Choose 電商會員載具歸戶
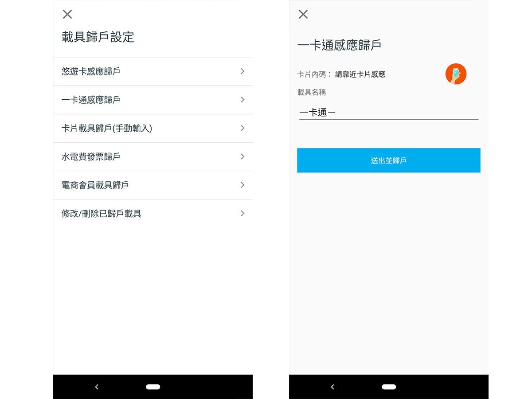 [153, 185]
